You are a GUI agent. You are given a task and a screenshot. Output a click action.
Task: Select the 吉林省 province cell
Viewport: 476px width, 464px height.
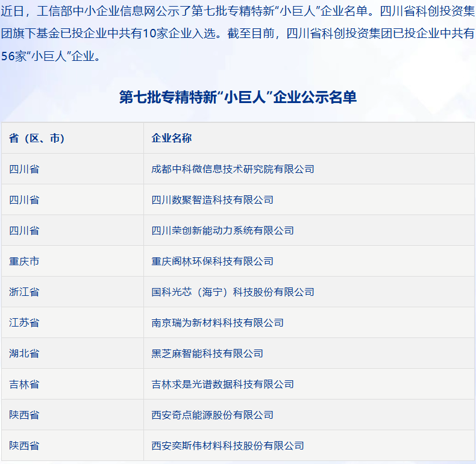[x=24, y=384]
